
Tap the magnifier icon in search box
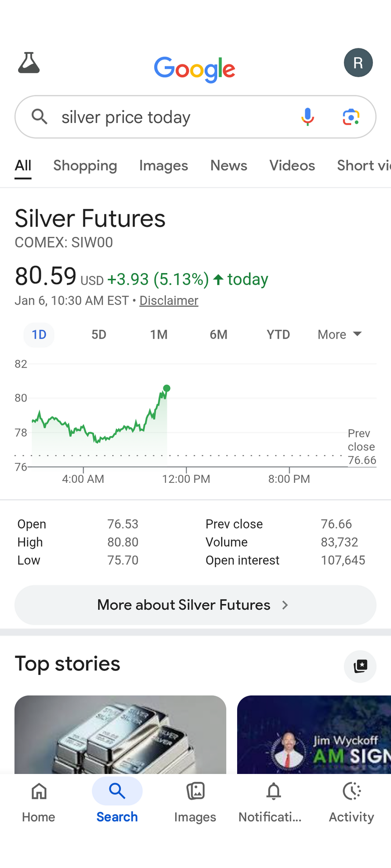point(40,117)
